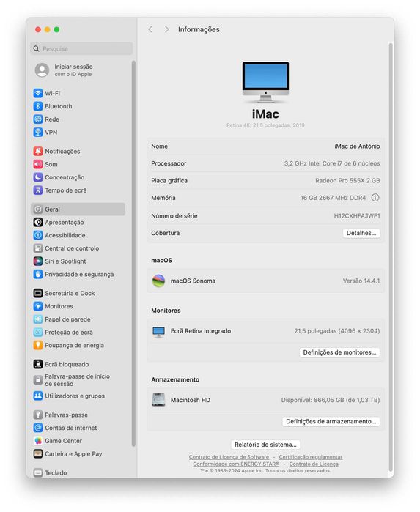
Task: Open the Contas da internet icon
Action: click(x=38, y=428)
